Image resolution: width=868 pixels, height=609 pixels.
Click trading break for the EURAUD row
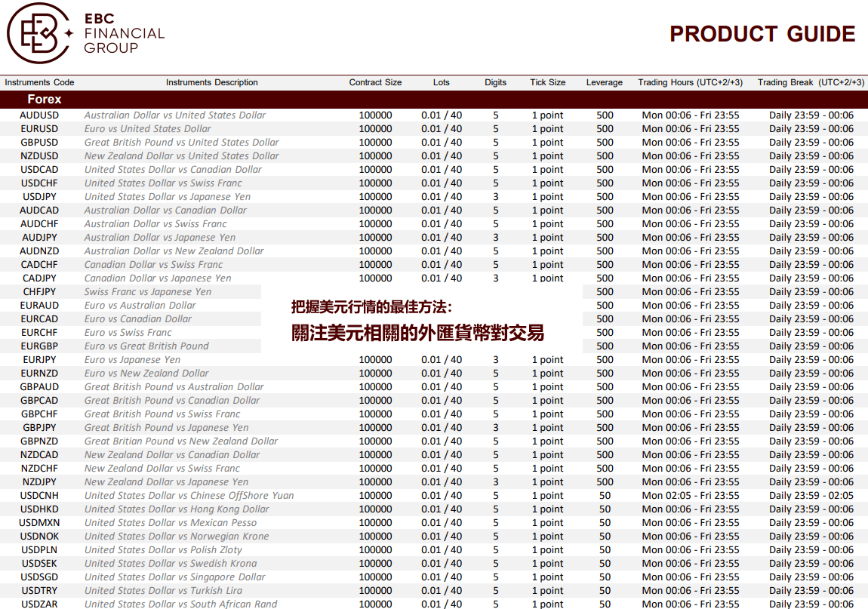(811, 305)
